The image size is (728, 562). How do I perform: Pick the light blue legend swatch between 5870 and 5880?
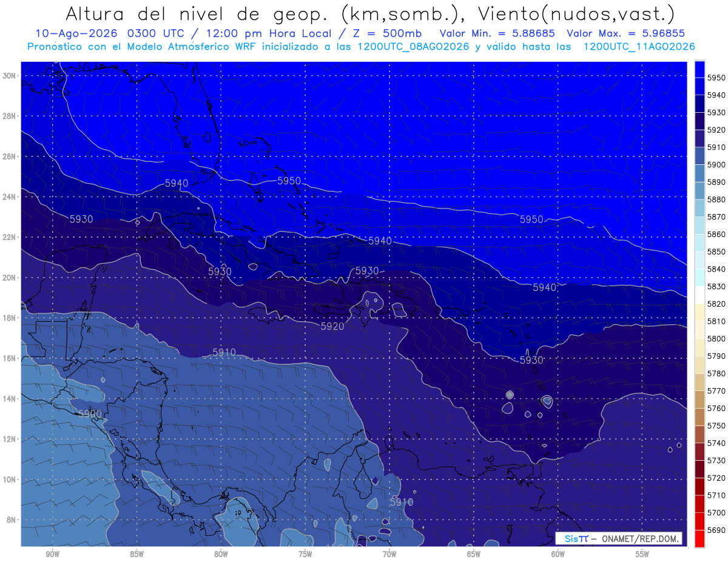coord(699,208)
